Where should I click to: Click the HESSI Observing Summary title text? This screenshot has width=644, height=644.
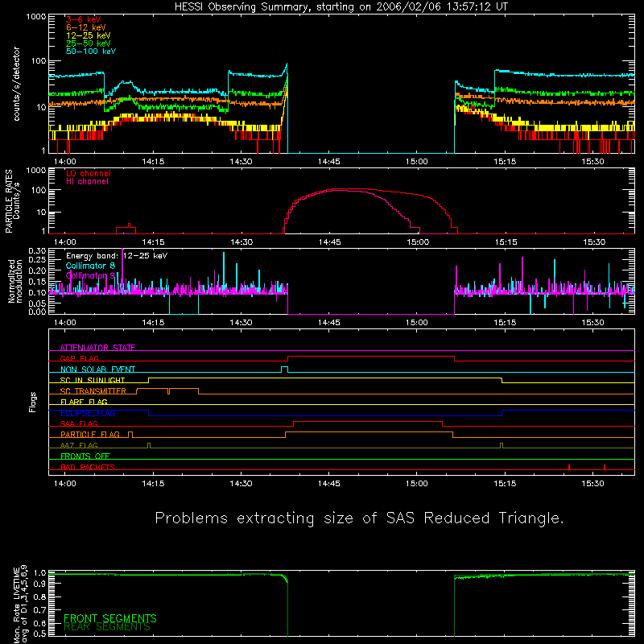coord(341,6)
